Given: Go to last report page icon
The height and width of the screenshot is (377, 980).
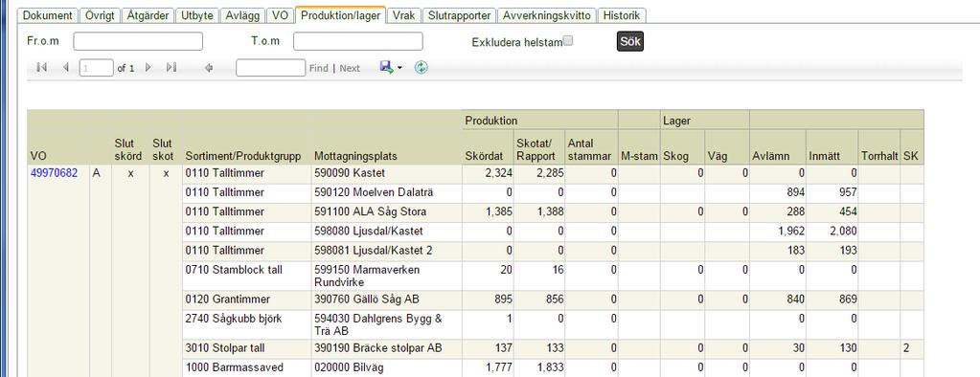Looking at the screenshot, I should pos(171,67).
